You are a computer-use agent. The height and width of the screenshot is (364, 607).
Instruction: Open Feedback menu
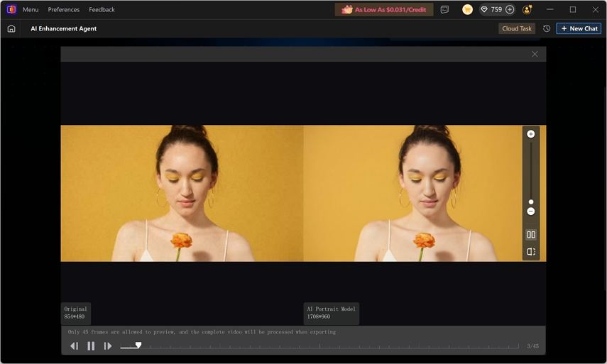click(102, 10)
